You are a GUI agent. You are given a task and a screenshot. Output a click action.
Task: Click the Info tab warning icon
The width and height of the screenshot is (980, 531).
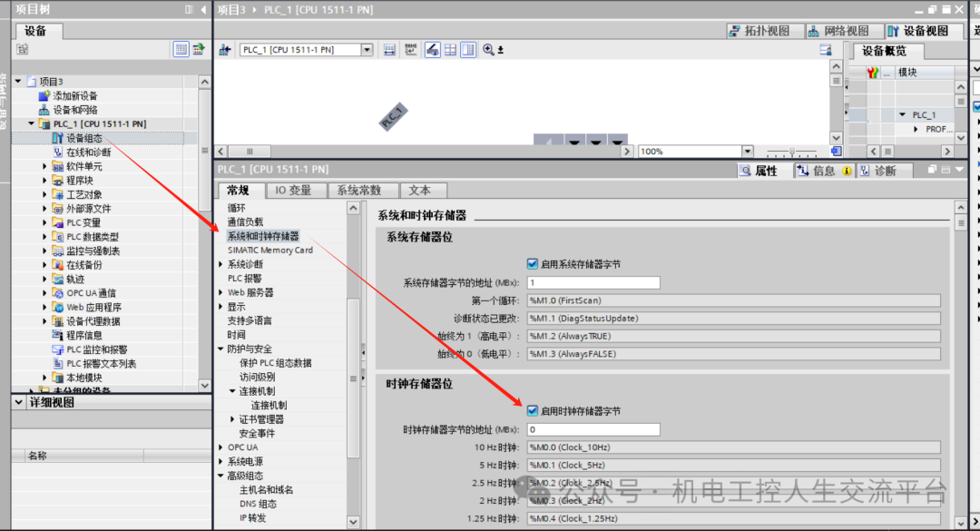[847, 171]
